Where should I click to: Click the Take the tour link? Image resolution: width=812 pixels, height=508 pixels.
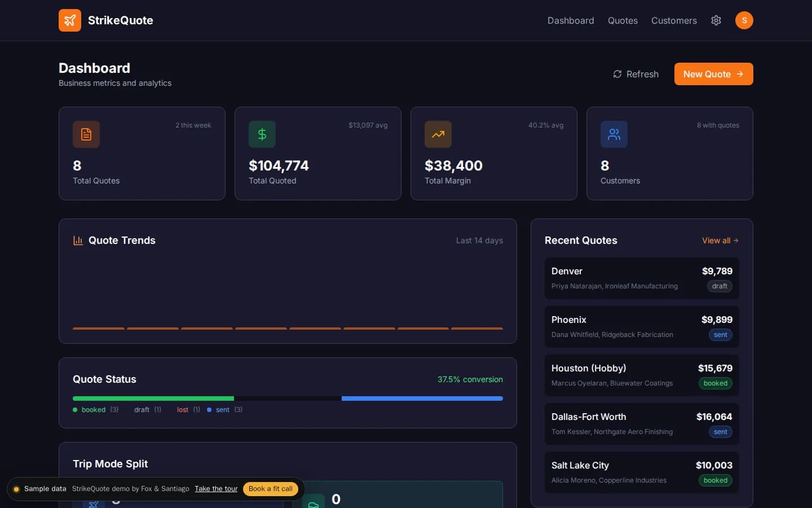[x=216, y=489]
